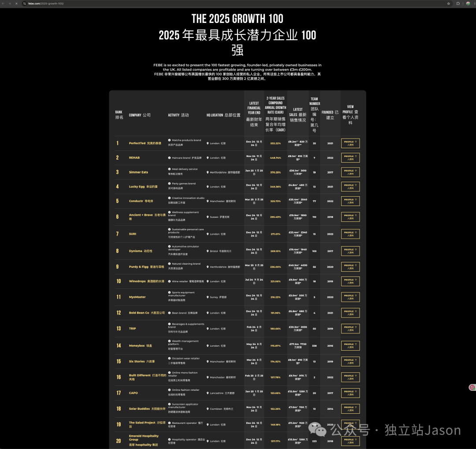This screenshot has height=449, width=476.
Task: Open the Emerald Hospitality Group profile button
Action: click(350, 441)
